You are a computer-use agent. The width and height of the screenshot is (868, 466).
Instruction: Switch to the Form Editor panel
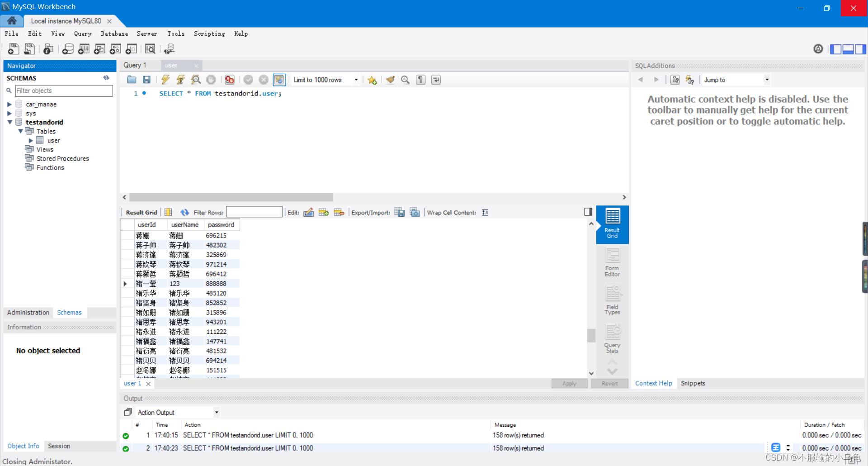tap(612, 261)
